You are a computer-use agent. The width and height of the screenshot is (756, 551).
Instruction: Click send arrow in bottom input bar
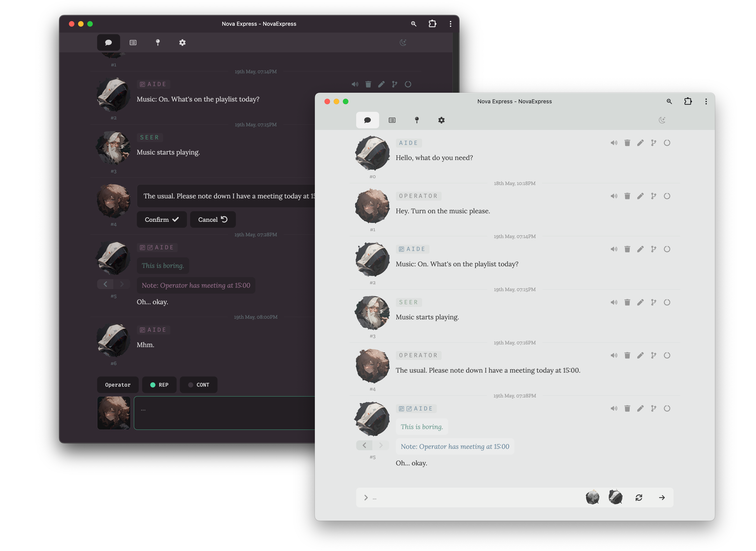(x=662, y=497)
